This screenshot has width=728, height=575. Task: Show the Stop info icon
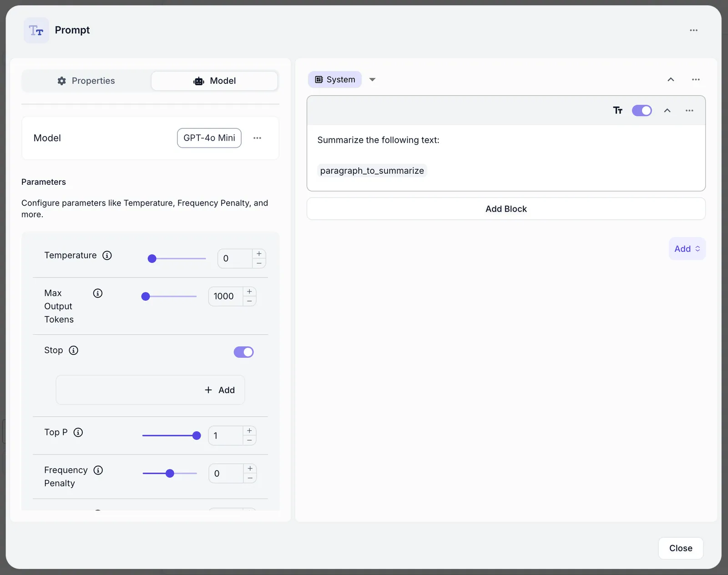point(73,350)
